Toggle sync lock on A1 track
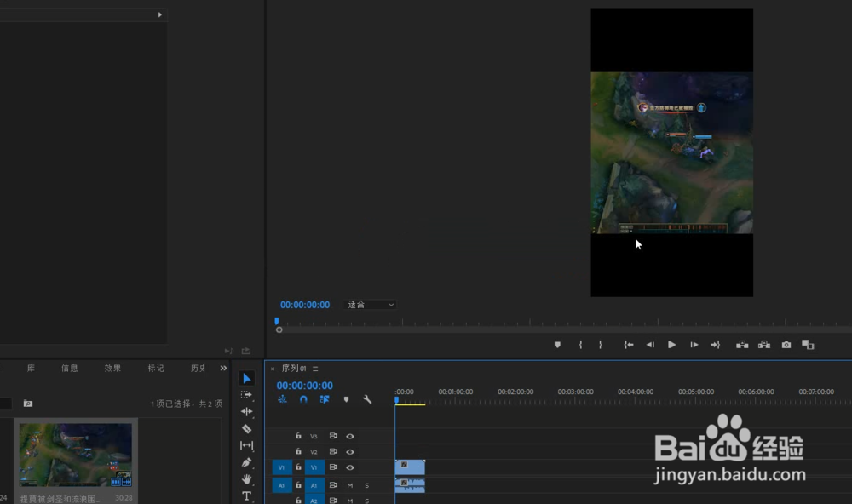This screenshot has width=852, height=504. pos(333,485)
